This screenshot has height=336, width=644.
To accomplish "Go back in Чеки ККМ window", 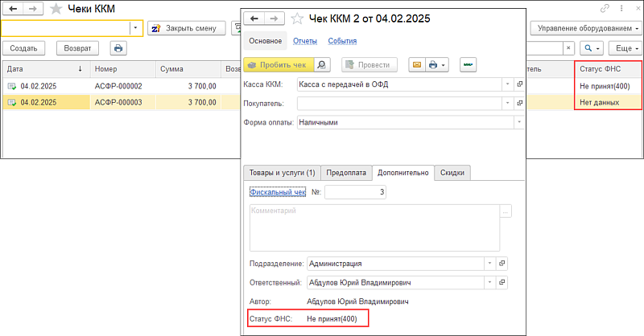I will click(13, 9).
